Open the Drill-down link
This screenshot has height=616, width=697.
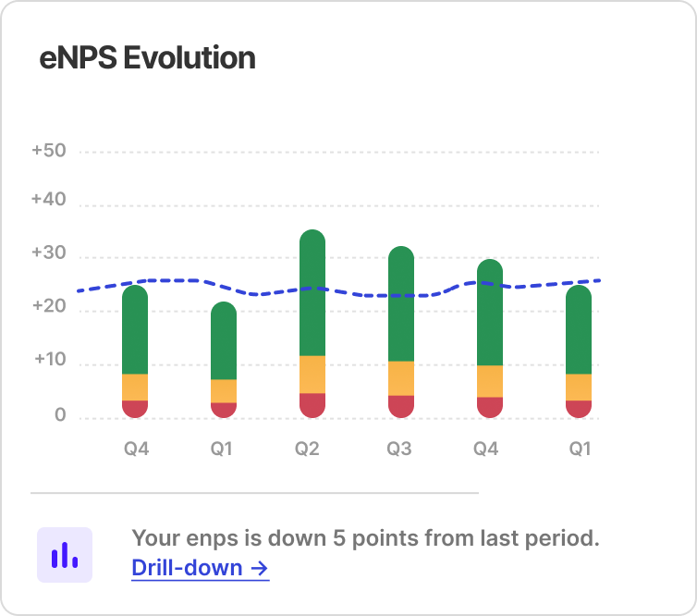201,568
